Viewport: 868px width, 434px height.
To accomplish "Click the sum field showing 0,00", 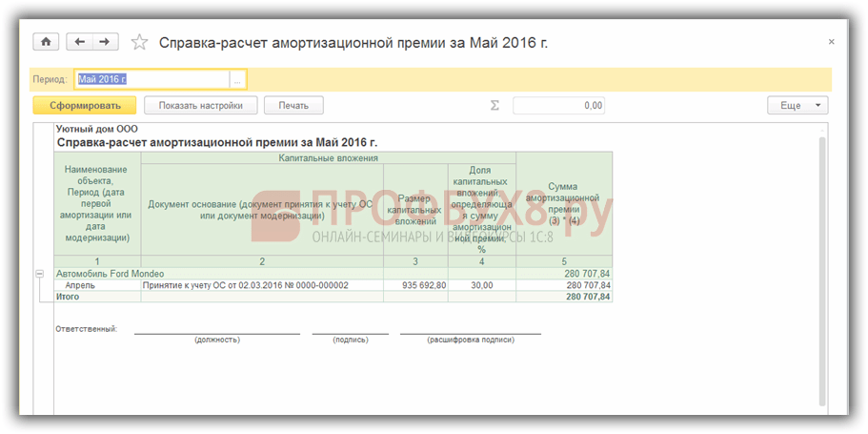I will pos(558,106).
